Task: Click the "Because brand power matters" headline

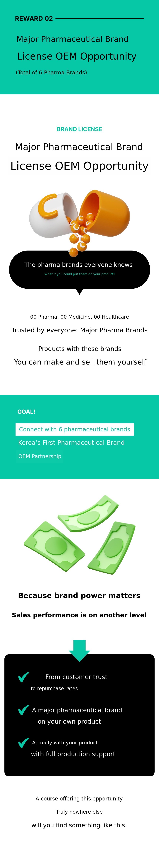Action: tap(79, 595)
